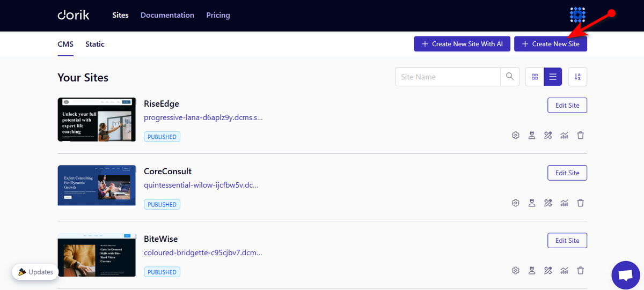
Task: Open membership user icon for RiseEdge
Action: pyautogui.click(x=532, y=136)
